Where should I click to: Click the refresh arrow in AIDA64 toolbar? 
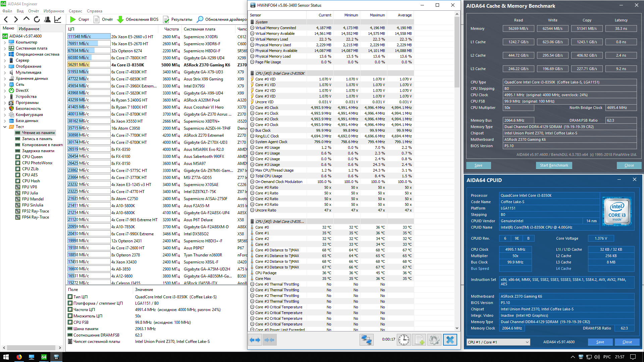click(37, 19)
